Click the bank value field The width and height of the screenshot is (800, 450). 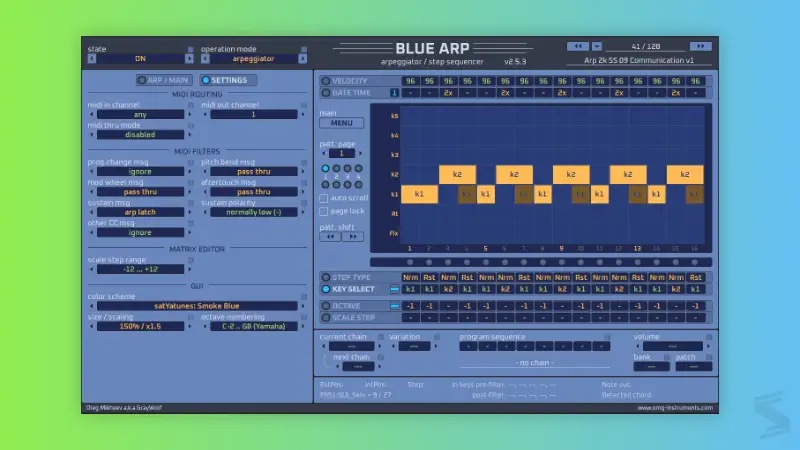(x=652, y=367)
